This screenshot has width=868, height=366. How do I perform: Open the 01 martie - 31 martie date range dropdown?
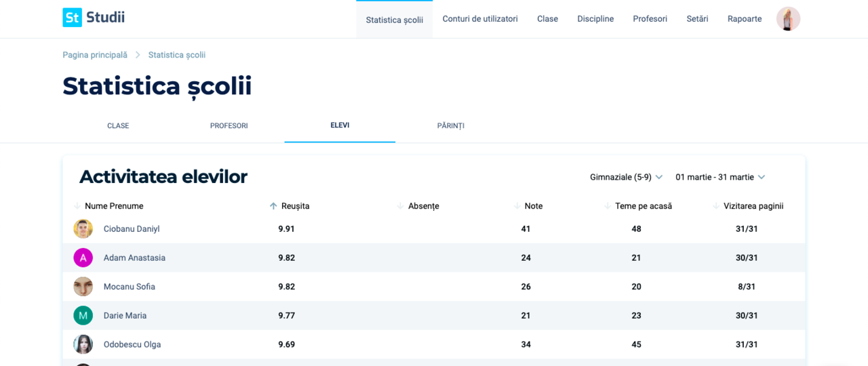[720, 177]
